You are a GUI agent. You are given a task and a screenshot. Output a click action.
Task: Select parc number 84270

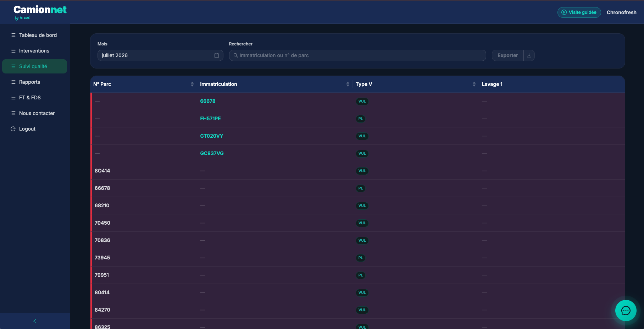[102, 310]
